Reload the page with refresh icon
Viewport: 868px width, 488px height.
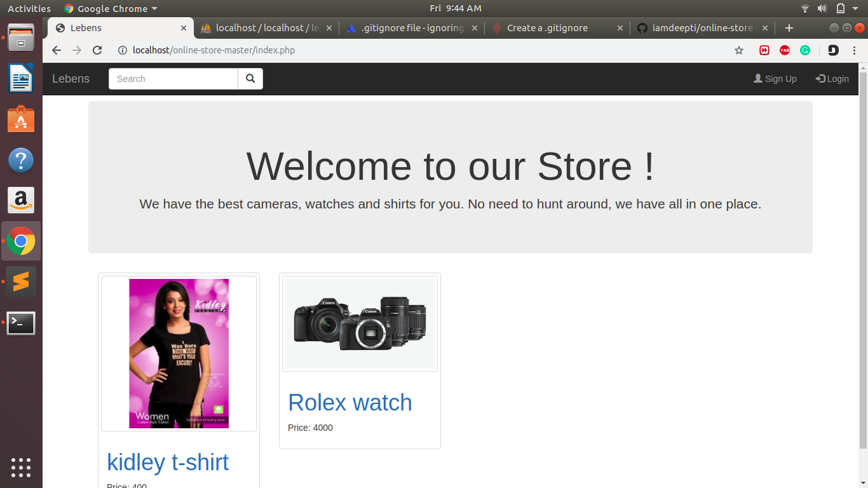pos(97,50)
